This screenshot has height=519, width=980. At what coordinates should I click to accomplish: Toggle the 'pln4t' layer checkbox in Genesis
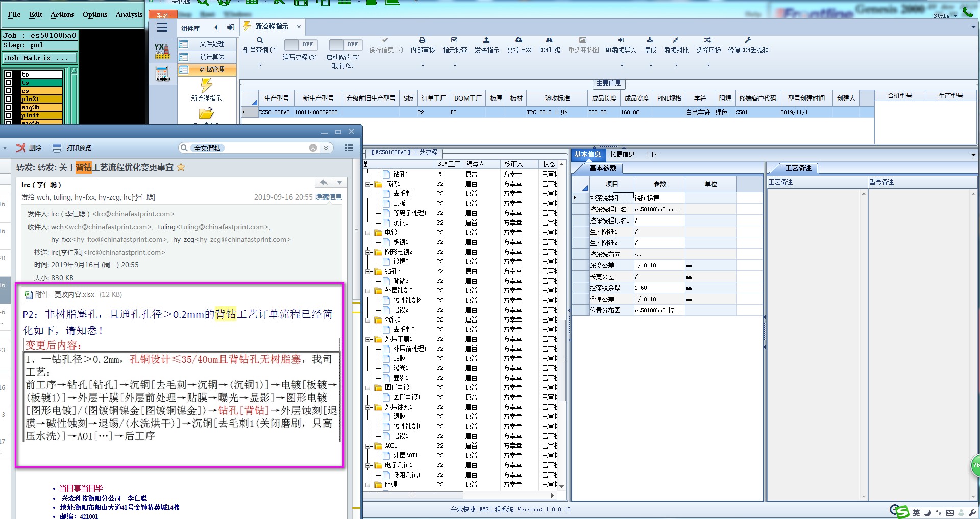tap(8, 115)
